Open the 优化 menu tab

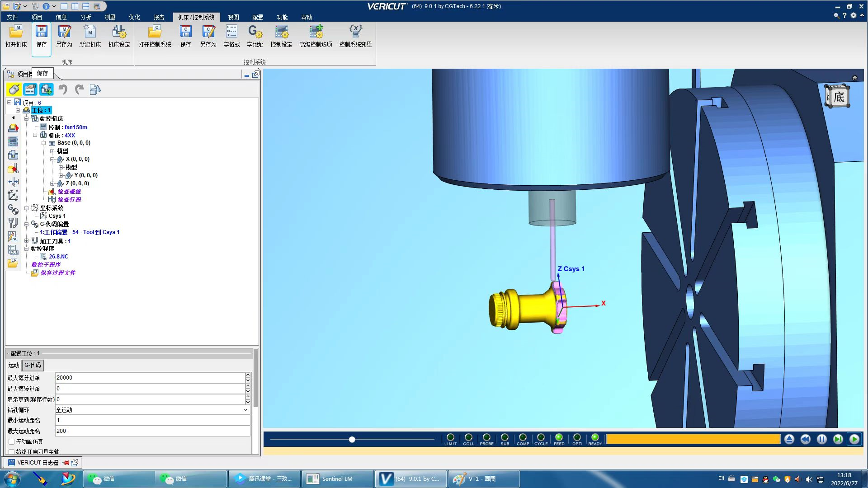tap(134, 17)
